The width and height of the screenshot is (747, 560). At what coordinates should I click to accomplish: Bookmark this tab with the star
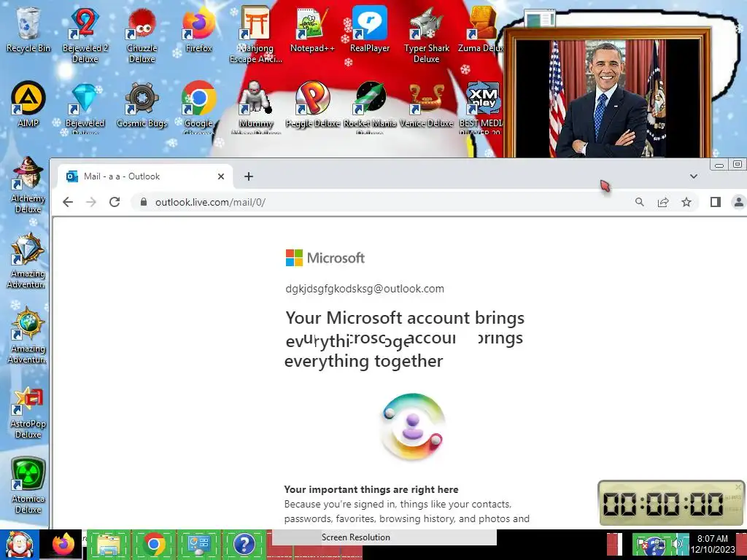point(686,202)
